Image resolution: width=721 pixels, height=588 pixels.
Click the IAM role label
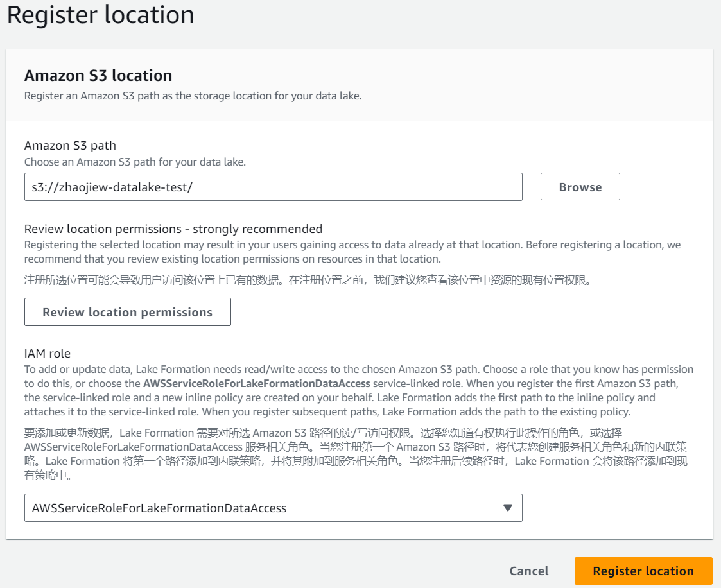pyautogui.click(x=48, y=354)
